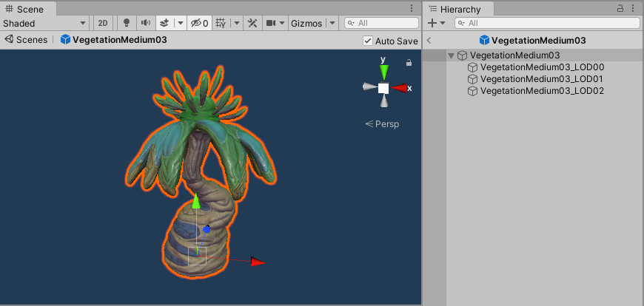Image resolution: width=644 pixels, height=306 pixels.
Task: Toggle the grid visibility icon
Action: [221, 23]
